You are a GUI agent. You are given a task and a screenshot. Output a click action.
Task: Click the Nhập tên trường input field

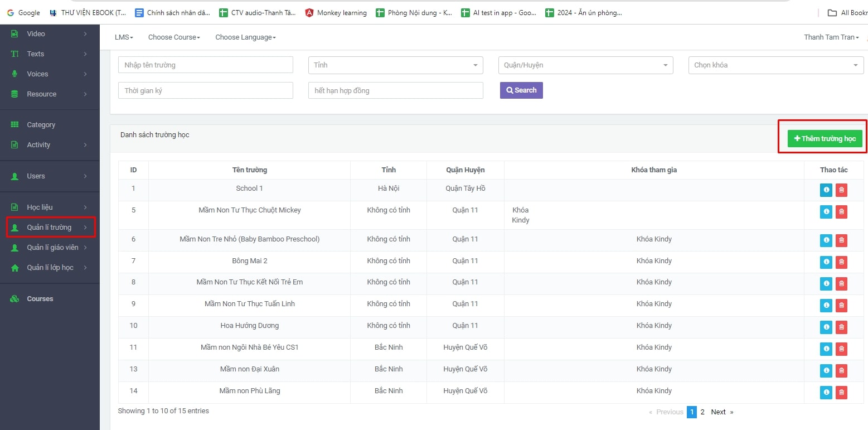205,65
